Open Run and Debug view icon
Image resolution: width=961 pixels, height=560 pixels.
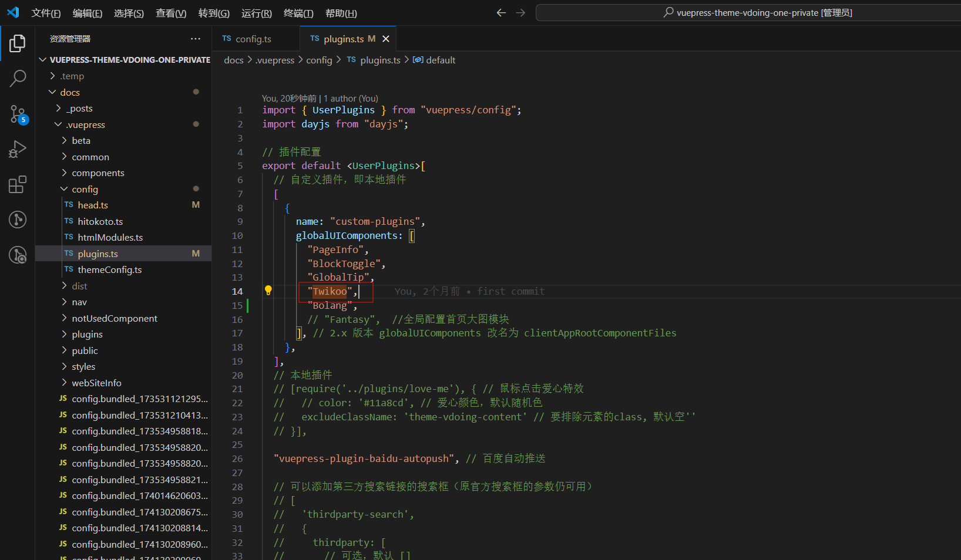click(x=18, y=149)
